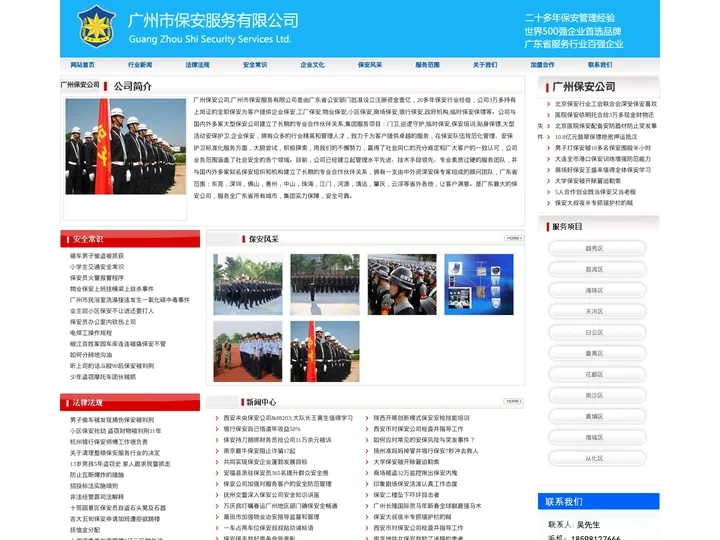Click the company badge logo in header

(x=96, y=27)
